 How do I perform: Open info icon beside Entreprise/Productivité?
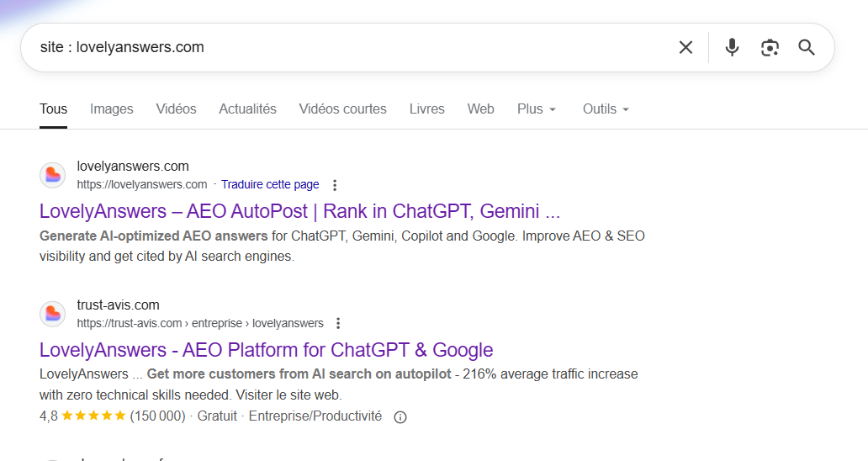pyautogui.click(x=400, y=417)
